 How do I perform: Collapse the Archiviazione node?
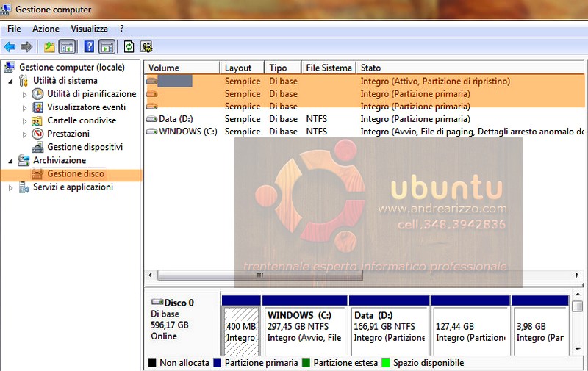10,161
